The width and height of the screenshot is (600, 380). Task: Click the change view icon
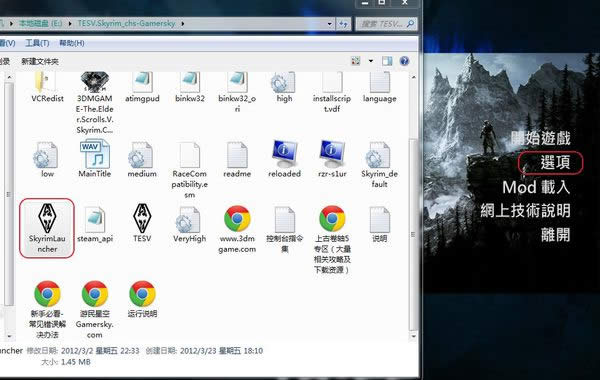[356, 61]
